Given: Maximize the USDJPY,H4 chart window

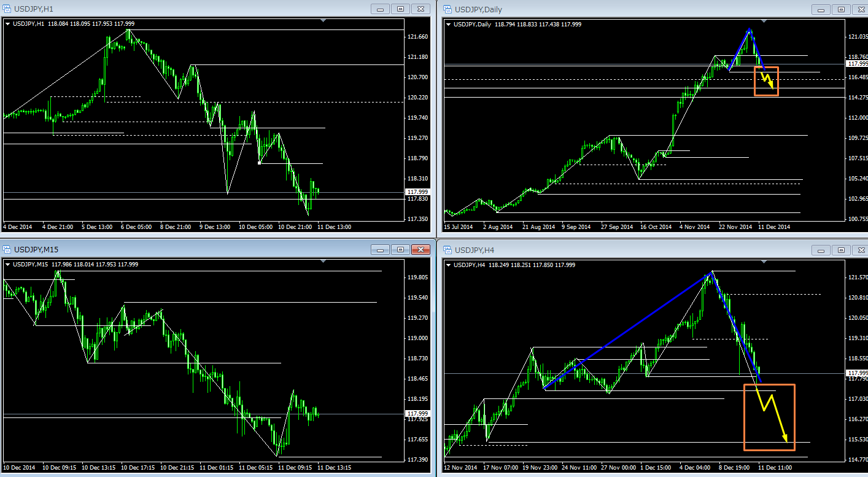Looking at the screenshot, I should point(840,250).
